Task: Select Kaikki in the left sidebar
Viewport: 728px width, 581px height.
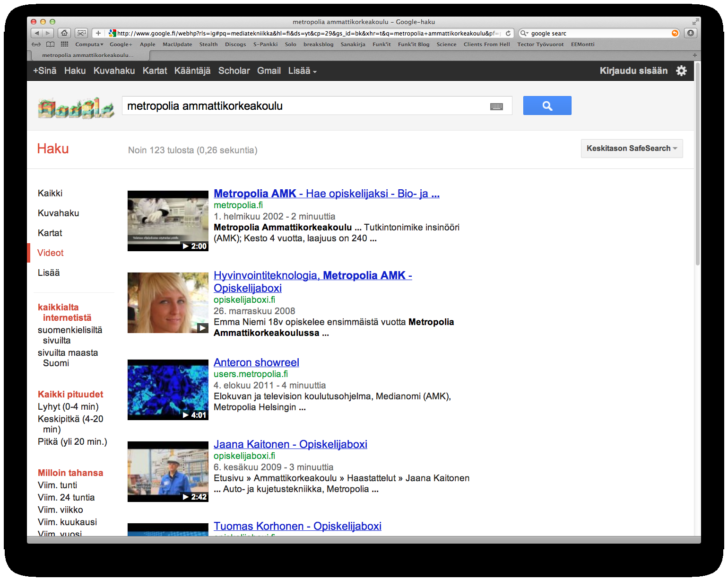Action: click(x=50, y=193)
